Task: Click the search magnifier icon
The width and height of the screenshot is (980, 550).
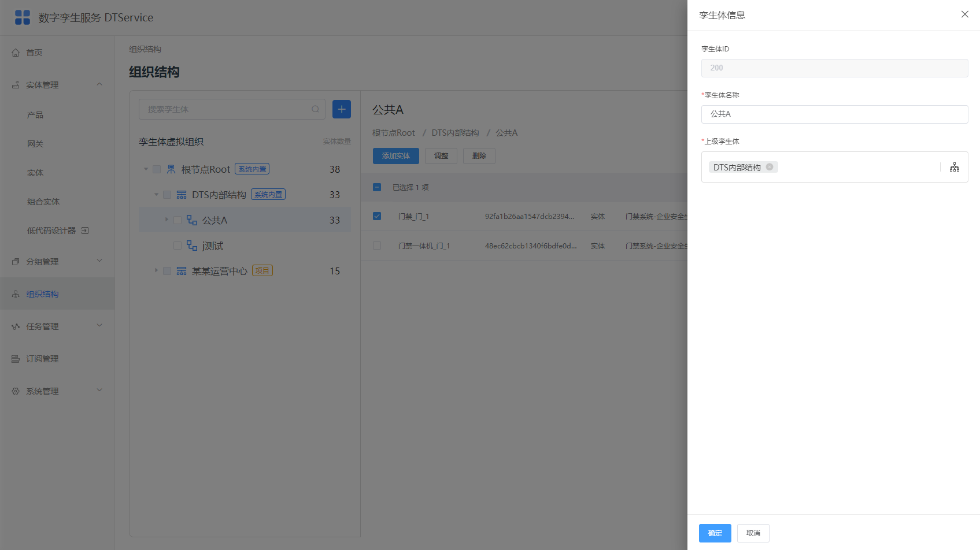Action: coord(315,109)
